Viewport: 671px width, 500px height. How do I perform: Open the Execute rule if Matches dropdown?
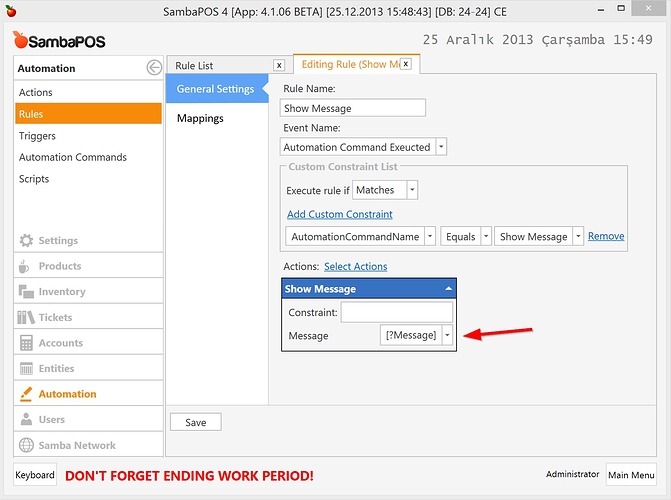click(x=412, y=190)
